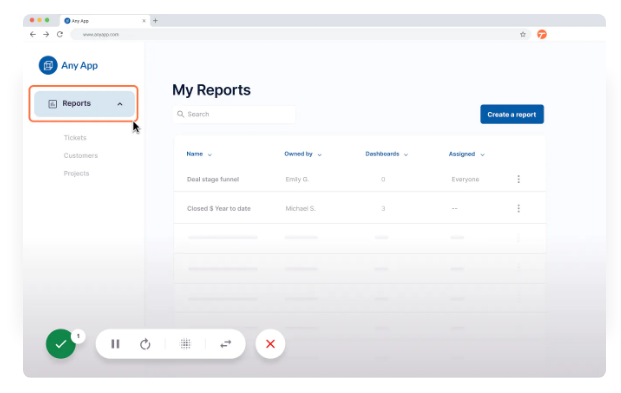Reload the page with refresh icon
Screen dimensions: 621x393
60,34
